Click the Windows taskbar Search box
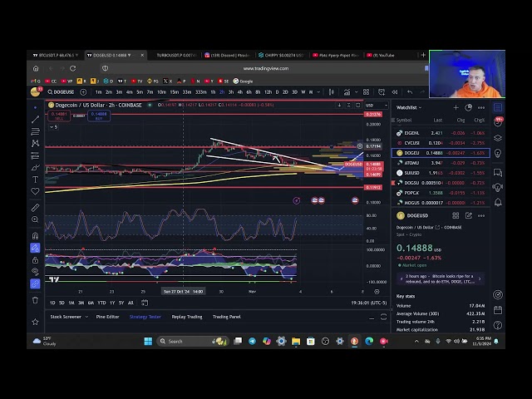The width and height of the screenshot is (532, 399). point(188,341)
